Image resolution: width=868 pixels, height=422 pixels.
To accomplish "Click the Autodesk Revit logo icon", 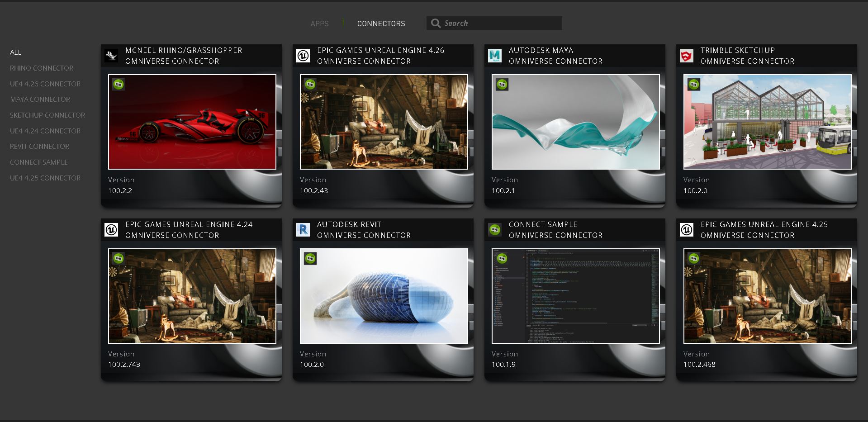I will [x=303, y=230].
